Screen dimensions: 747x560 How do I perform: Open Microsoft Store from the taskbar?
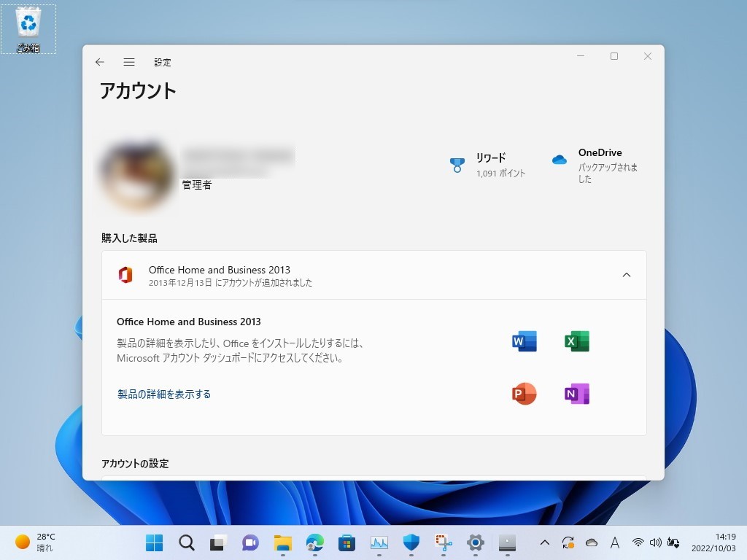click(x=347, y=542)
